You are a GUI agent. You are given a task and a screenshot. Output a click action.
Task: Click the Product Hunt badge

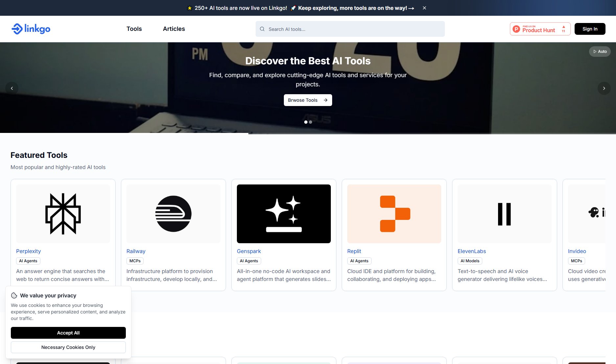[539, 29]
